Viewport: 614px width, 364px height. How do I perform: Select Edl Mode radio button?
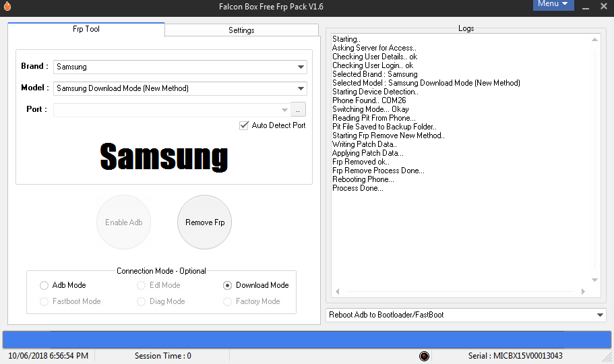(x=141, y=285)
